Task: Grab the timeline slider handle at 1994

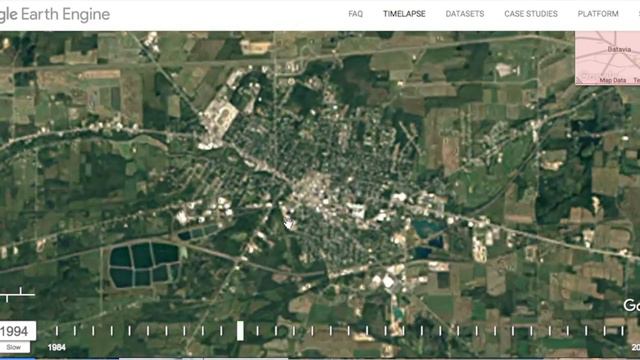Action: (x=240, y=330)
